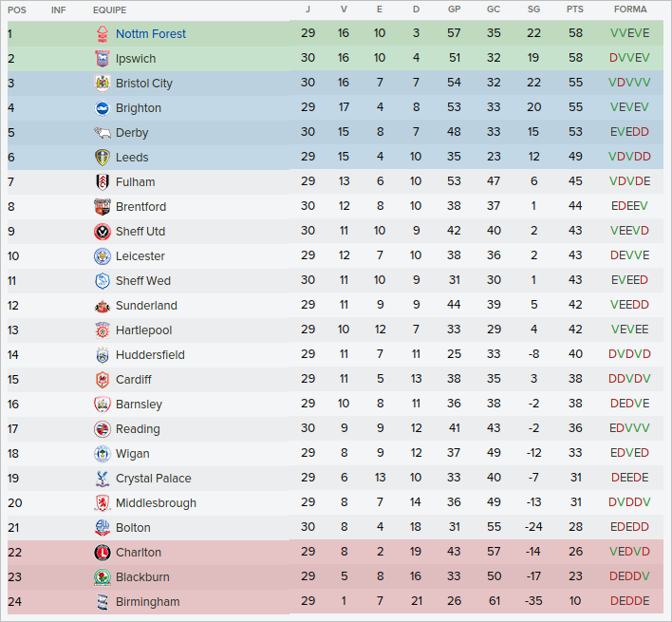Select the Wigan row position number

click(13, 454)
